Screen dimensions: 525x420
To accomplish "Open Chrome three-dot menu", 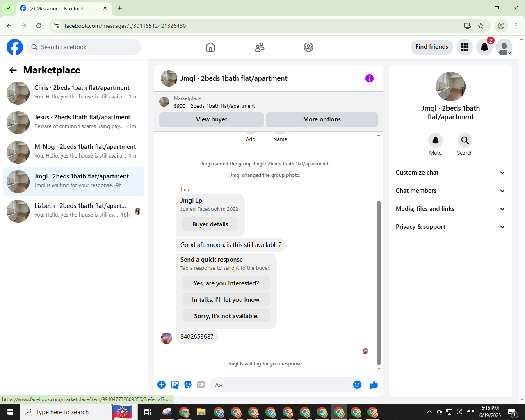I will pos(516,26).
